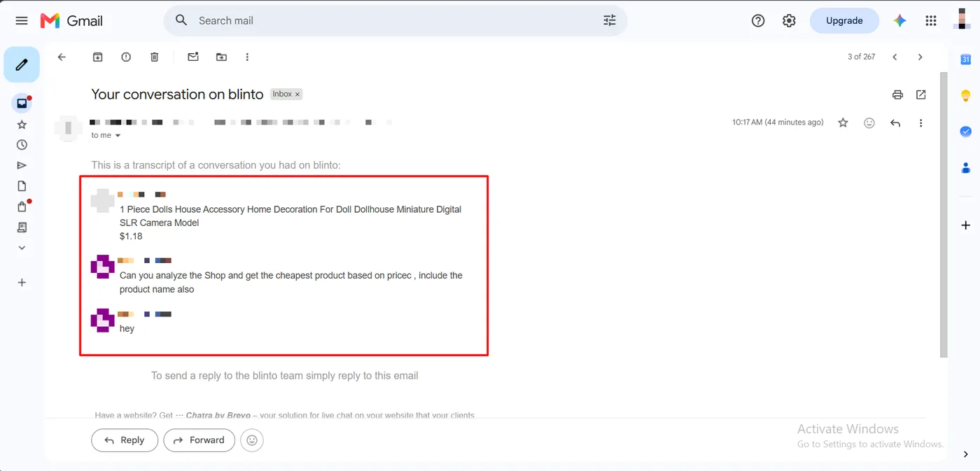Image resolution: width=980 pixels, height=471 pixels.
Task: Open Google Contacts side panel
Action: 966,168
